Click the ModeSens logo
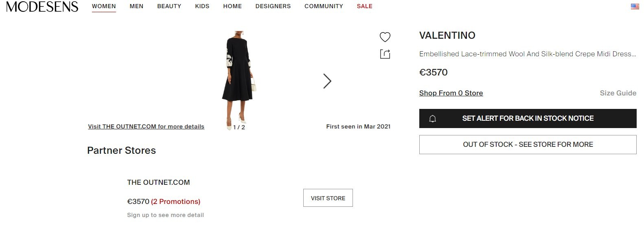This screenshot has height=228, width=644. click(42, 7)
